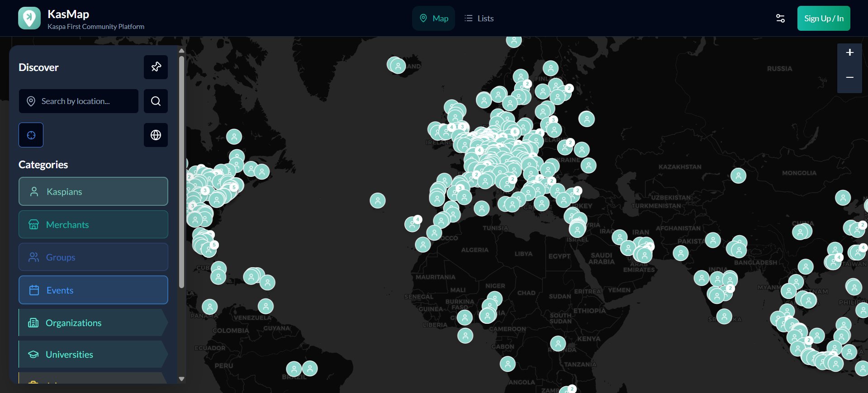Open the northernmost marker in Canada
This screenshot has width=868, height=393.
tap(234, 137)
